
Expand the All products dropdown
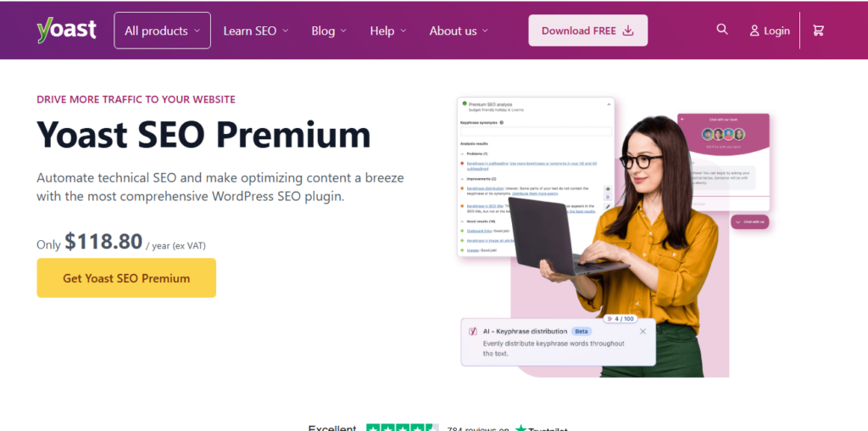(162, 31)
